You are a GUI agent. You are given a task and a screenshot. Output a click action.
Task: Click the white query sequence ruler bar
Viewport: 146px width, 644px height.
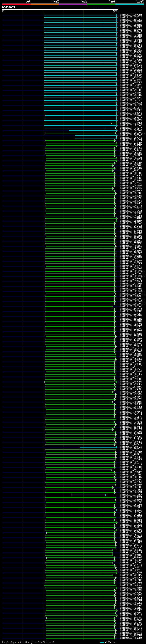click(60, 9)
